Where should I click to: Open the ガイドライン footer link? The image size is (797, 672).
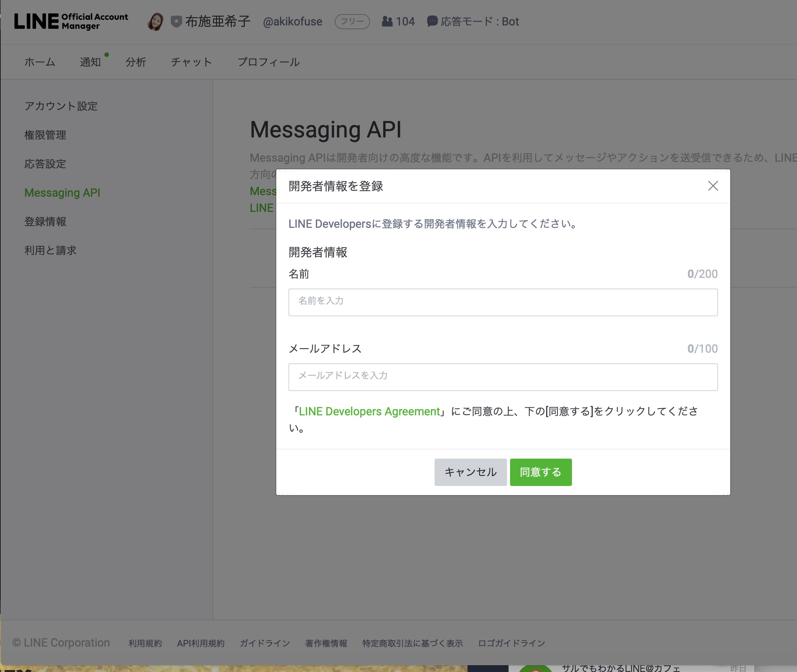(x=265, y=644)
